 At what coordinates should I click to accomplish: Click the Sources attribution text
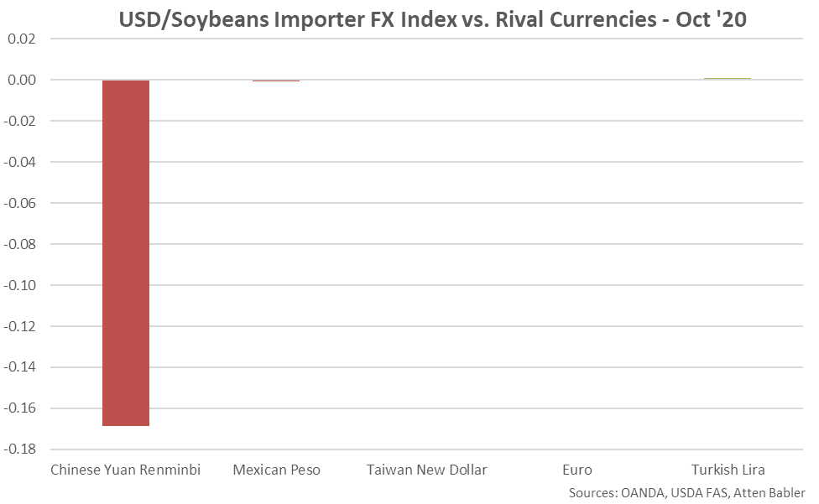pos(686,492)
